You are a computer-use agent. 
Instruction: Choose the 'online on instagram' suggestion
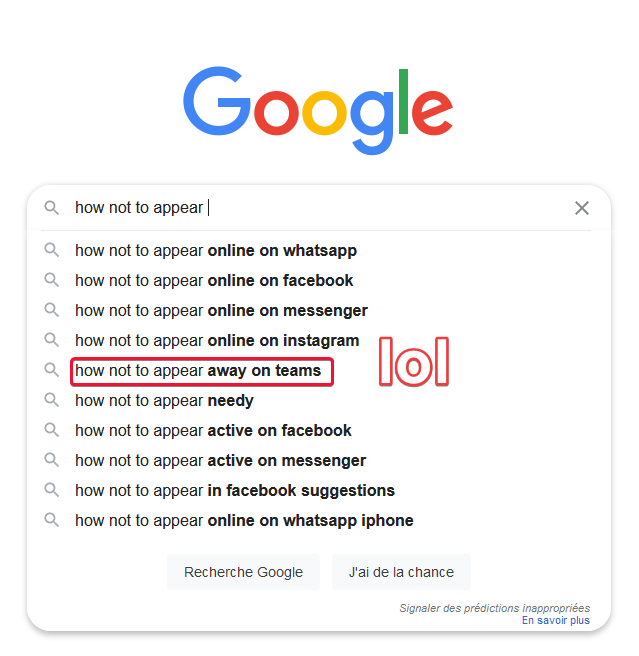click(217, 341)
